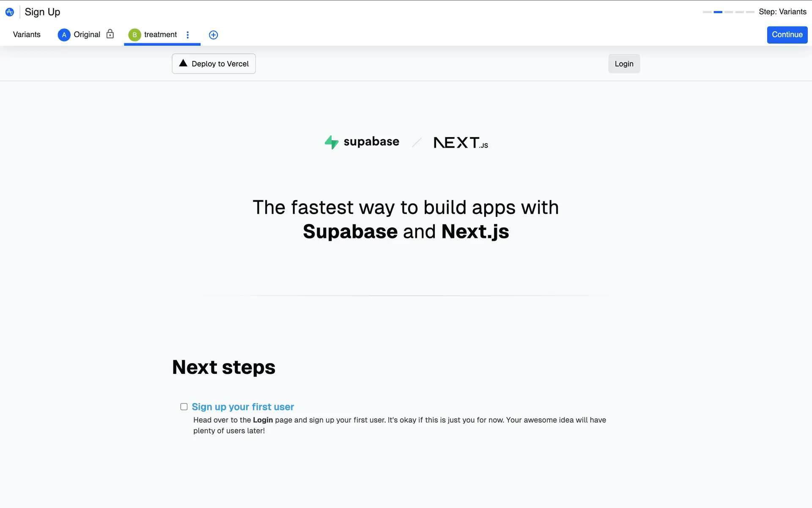The height and width of the screenshot is (508, 812).
Task: Open the treatment variant three-dot menu
Action: (x=188, y=35)
